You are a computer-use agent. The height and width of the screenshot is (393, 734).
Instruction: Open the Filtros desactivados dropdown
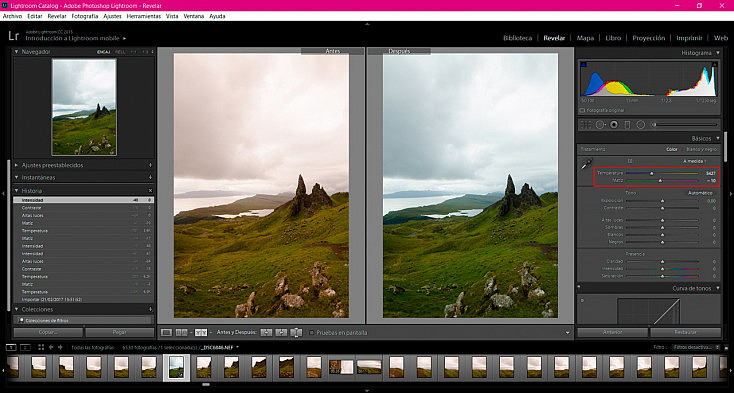(696, 347)
